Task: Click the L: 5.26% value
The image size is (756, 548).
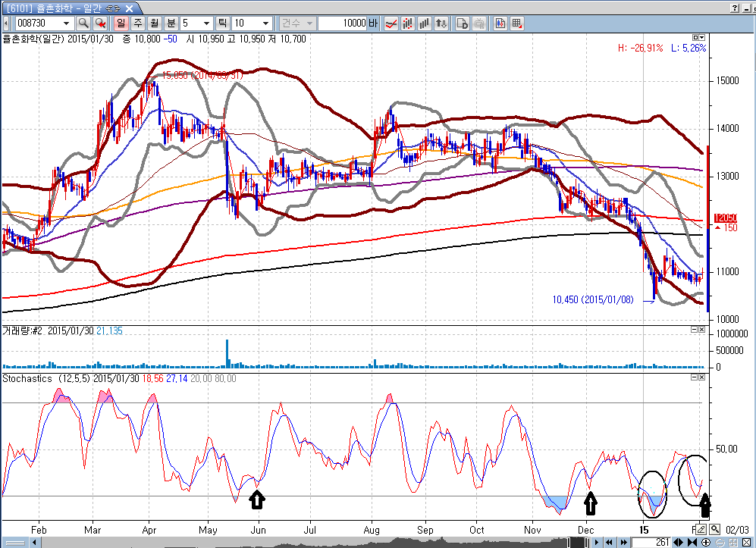Action: click(689, 49)
